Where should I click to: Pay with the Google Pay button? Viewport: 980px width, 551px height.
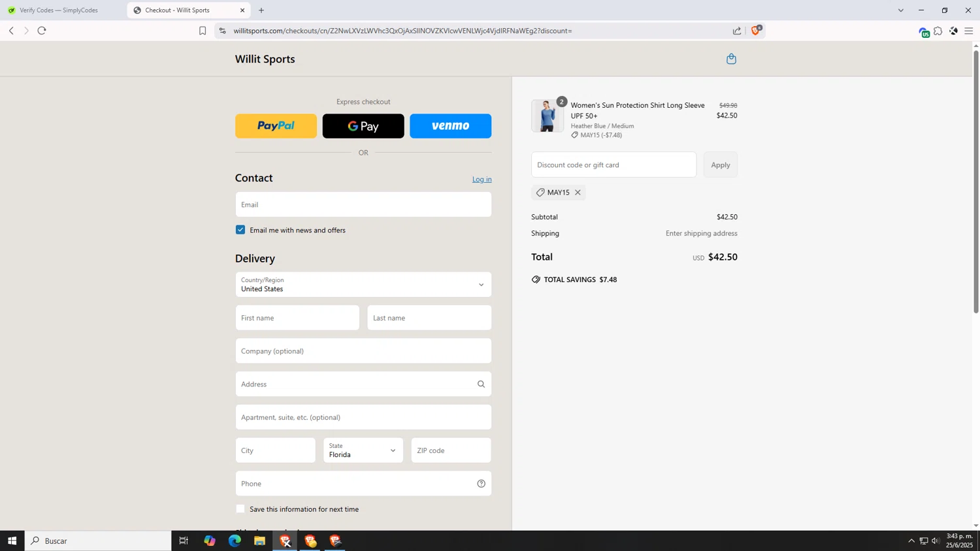(x=363, y=126)
